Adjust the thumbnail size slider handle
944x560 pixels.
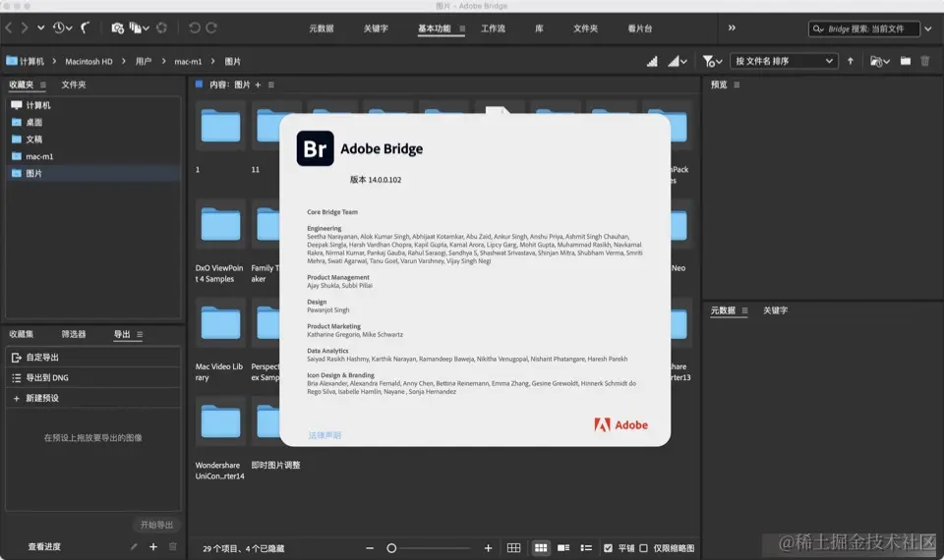pos(391,548)
